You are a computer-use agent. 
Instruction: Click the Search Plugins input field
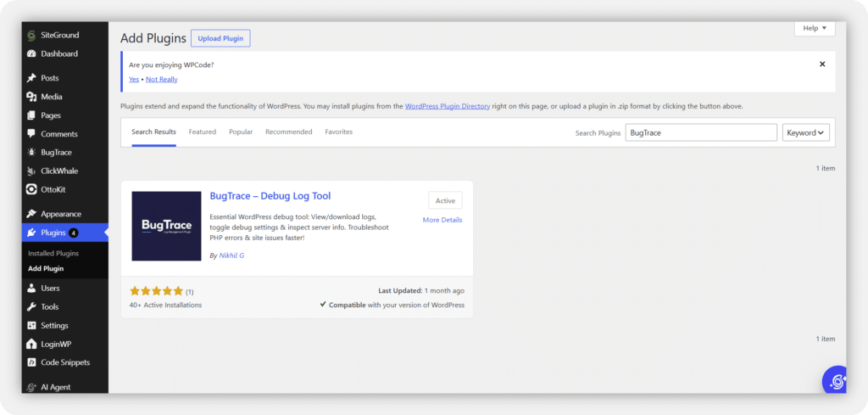coord(701,132)
